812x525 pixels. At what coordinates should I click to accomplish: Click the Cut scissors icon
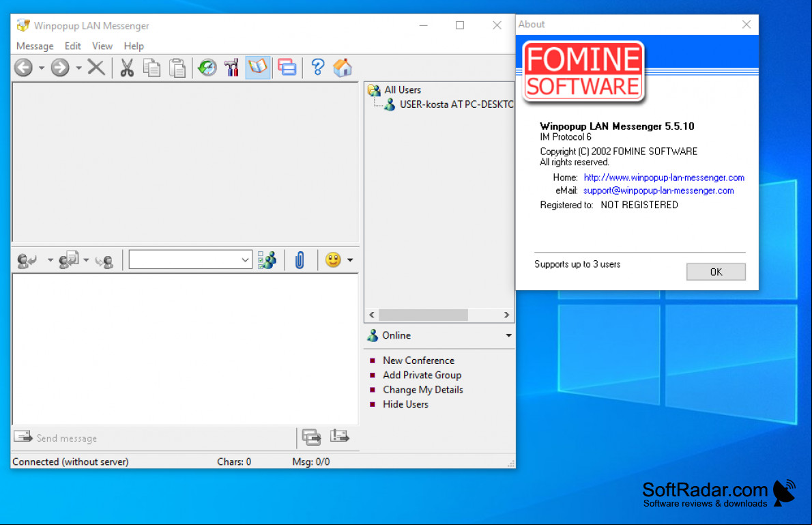[x=127, y=68]
